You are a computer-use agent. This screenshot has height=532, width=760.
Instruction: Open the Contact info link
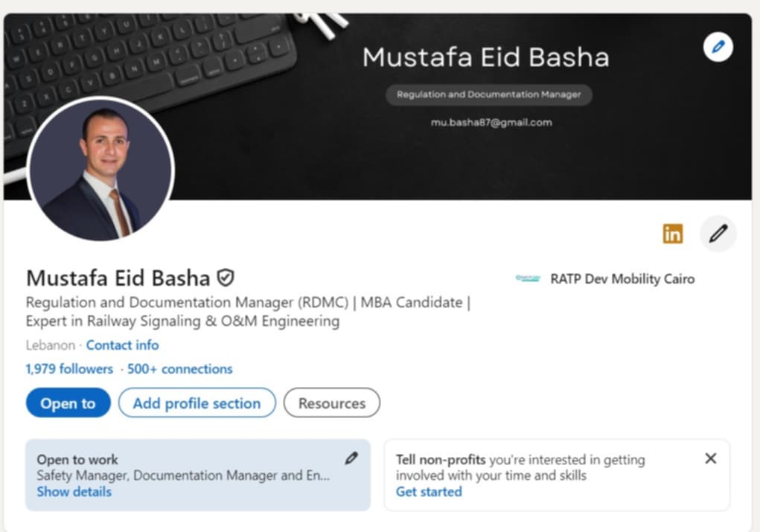click(122, 345)
